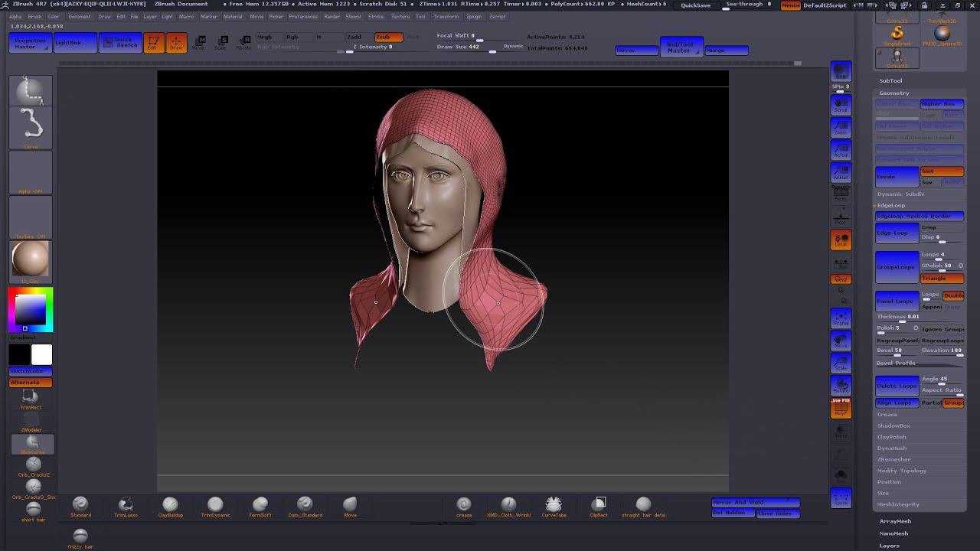The image size is (980, 551).
Task: Select the ClayBuildup brush
Action: click(x=170, y=504)
